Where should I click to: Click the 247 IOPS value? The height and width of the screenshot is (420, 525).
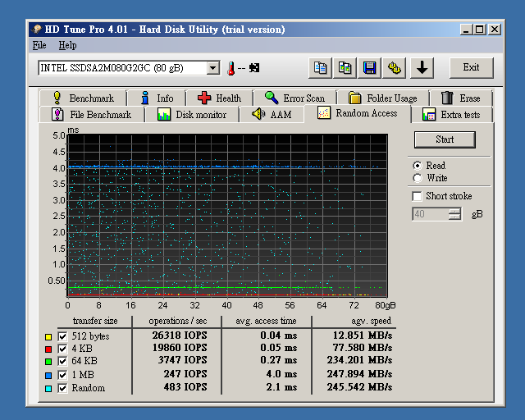(185, 374)
